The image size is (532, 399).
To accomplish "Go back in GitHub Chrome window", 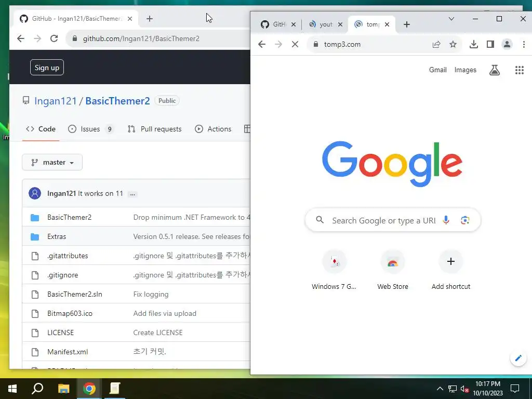I will 21,38.
